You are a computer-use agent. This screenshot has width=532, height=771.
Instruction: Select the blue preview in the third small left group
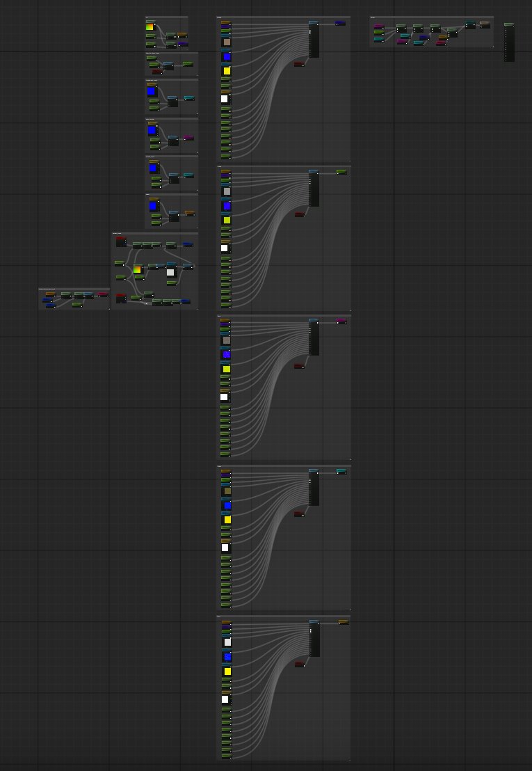tap(152, 91)
